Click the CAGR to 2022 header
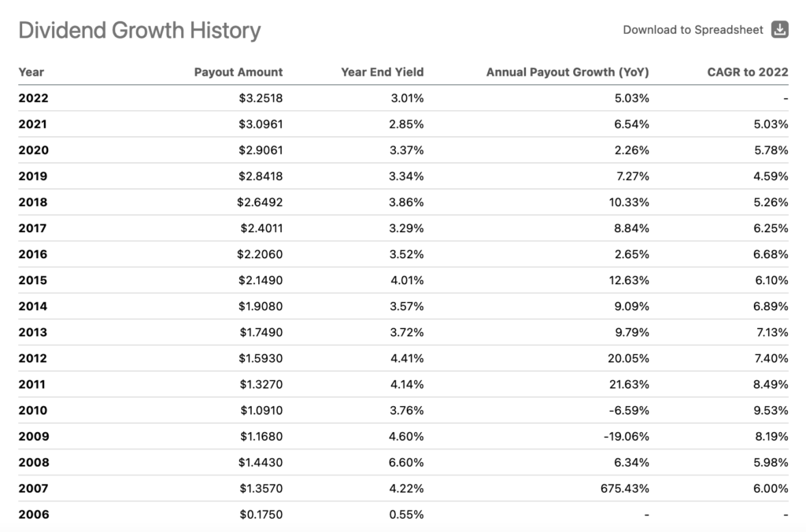The width and height of the screenshot is (806, 532). coord(748,72)
